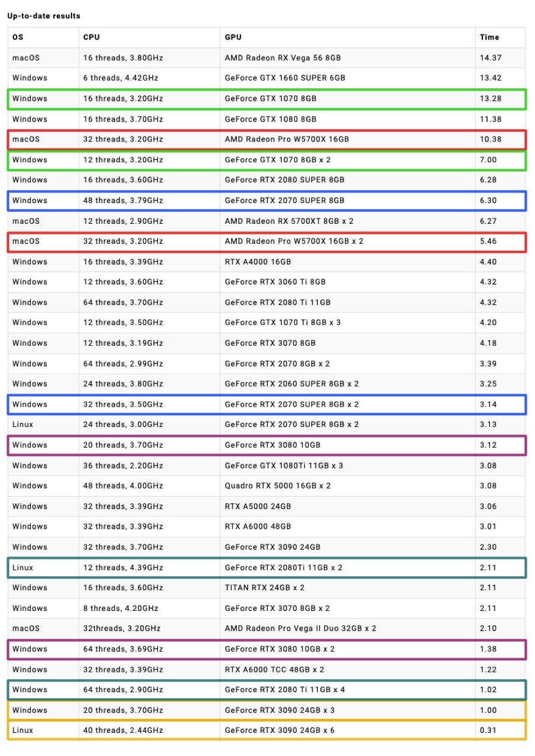The width and height of the screenshot is (535, 756).
Task: Click the 7.00 time value
Action: 488,160
